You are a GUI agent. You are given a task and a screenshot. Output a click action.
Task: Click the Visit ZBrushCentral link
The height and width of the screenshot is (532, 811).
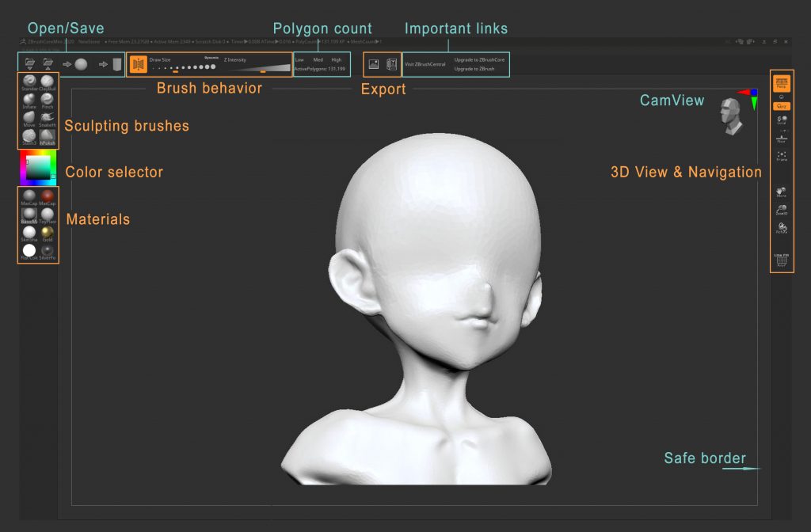tap(426, 64)
